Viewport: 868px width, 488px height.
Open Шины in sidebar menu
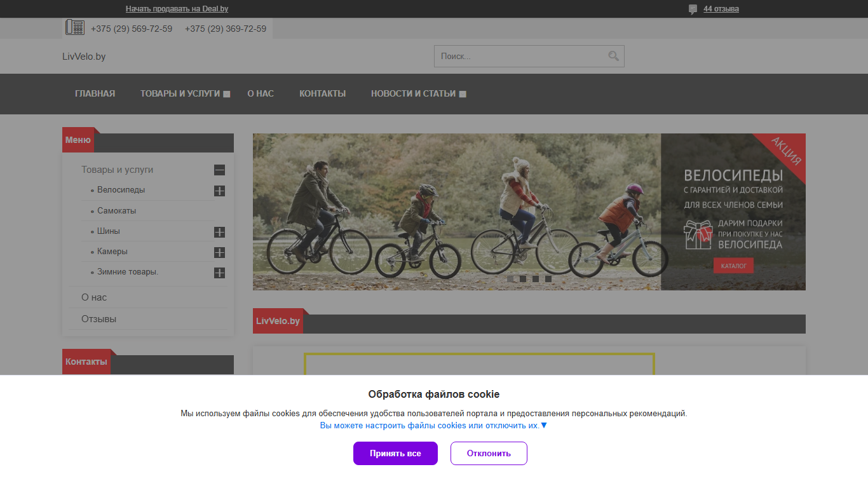(109, 231)
